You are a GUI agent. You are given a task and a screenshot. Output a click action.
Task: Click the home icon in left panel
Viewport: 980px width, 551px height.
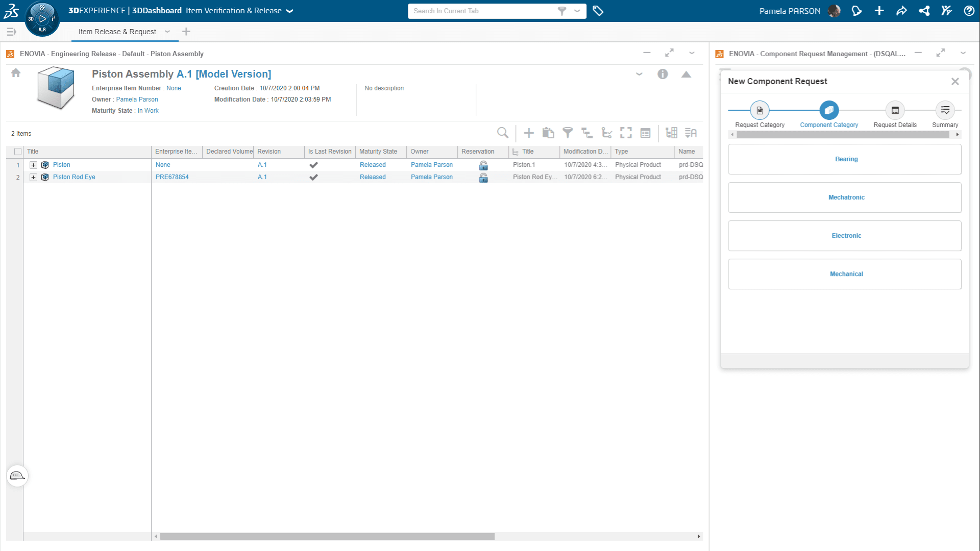point(15,72)
